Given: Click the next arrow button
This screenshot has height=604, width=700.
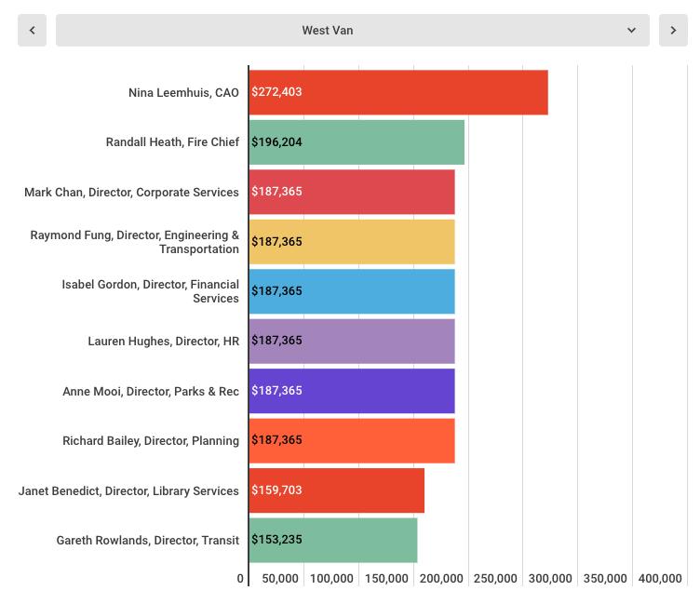Looking at the screenshot, I should [x=672, y=30].
